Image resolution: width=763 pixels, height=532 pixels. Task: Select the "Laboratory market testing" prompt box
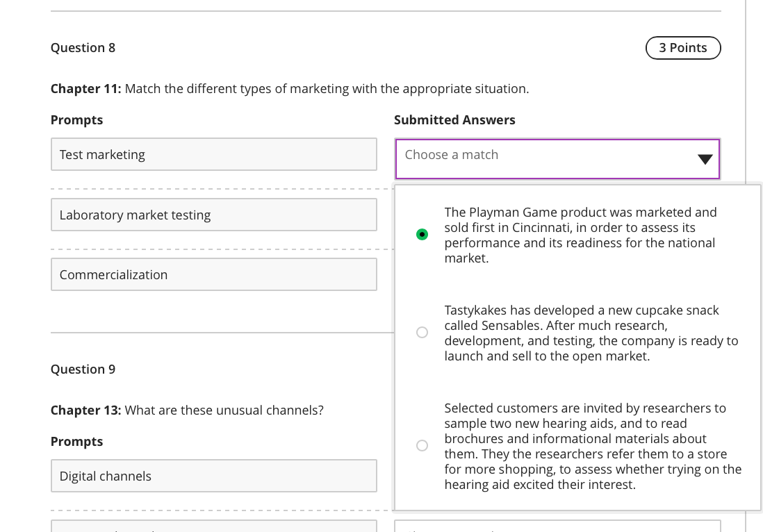click(213, 215)
